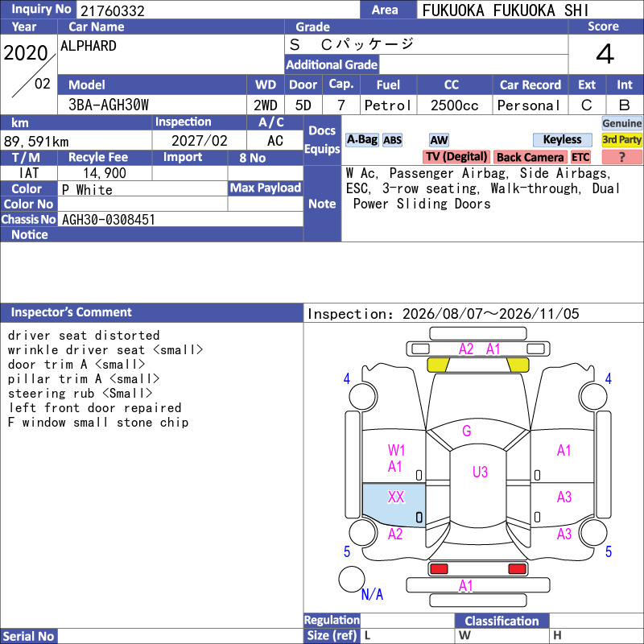Click the A-Bag equipment badge
This screenshot has height=644, width=644.
point(361,140)
